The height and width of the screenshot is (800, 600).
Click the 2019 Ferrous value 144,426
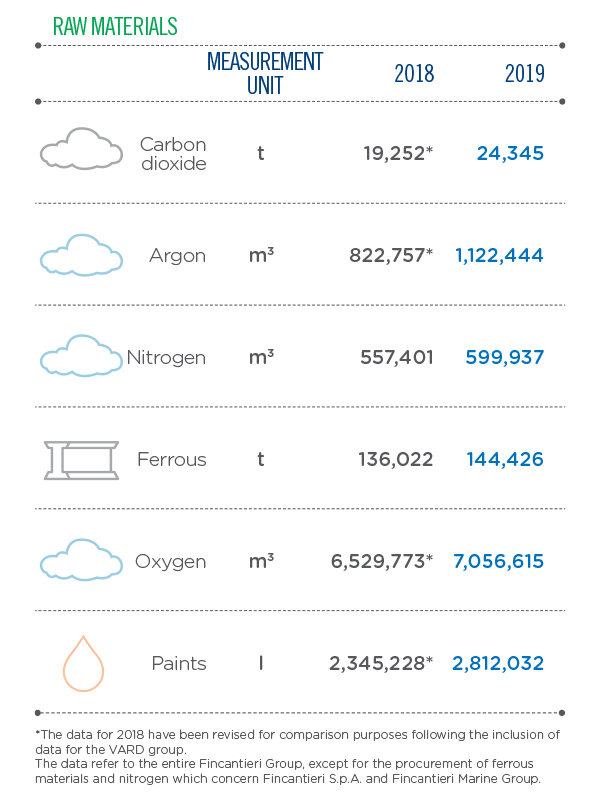(505, 459)
